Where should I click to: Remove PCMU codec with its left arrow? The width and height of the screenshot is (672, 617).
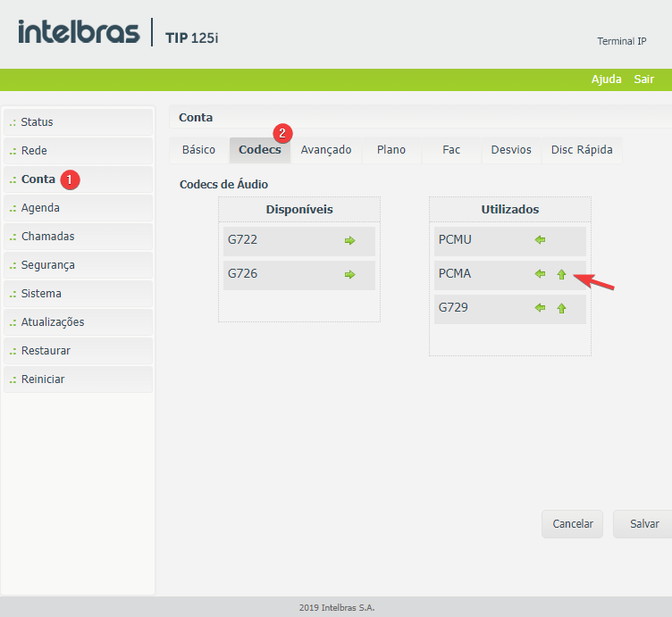(x=540, y=240)
